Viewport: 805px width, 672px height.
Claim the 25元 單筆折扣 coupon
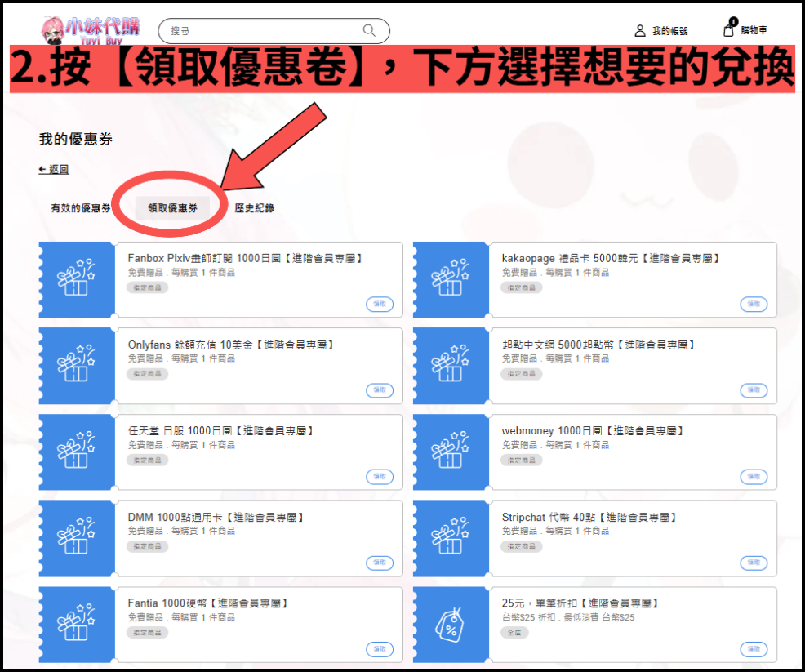click(x=754, y=649)
